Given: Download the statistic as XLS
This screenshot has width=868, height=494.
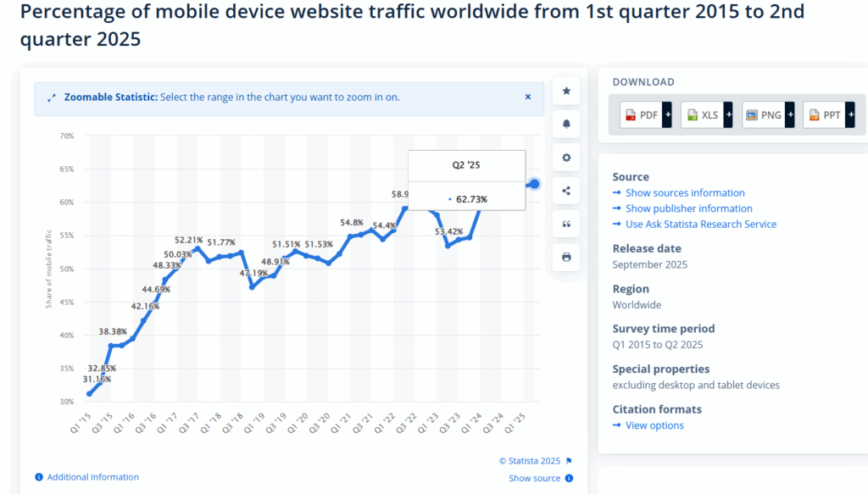Looking at the screenshot, I should [702, 115].
